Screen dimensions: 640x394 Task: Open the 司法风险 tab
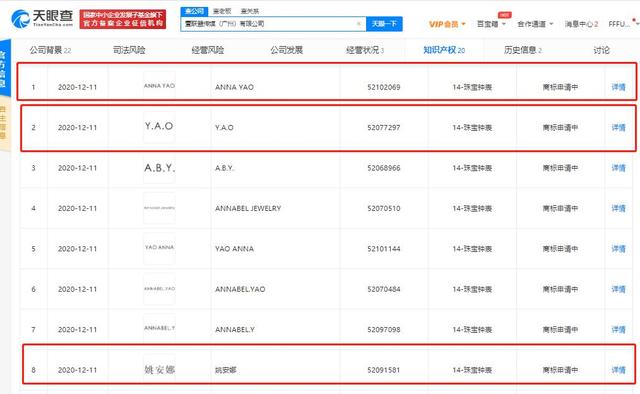[x=129, y=50]
